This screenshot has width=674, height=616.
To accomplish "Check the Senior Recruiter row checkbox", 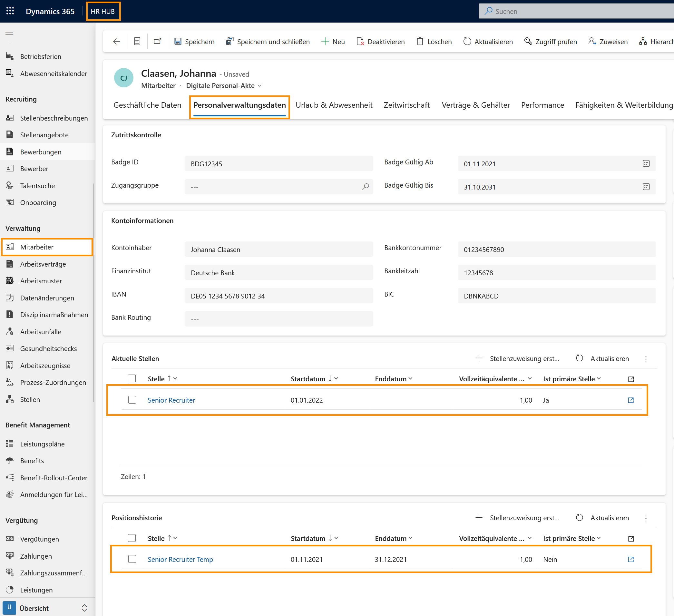I will pos(132,400).
